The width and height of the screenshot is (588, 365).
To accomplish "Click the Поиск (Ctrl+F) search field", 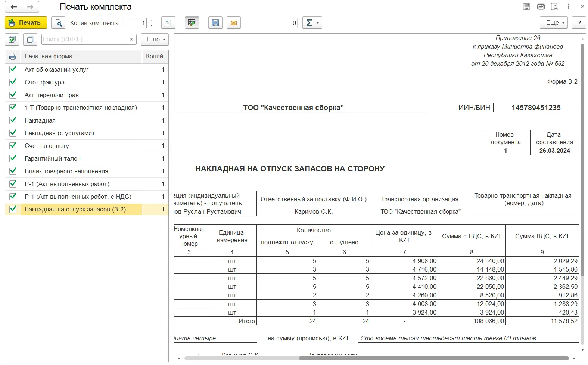I will pyautogui.click(x=84, y=39).
